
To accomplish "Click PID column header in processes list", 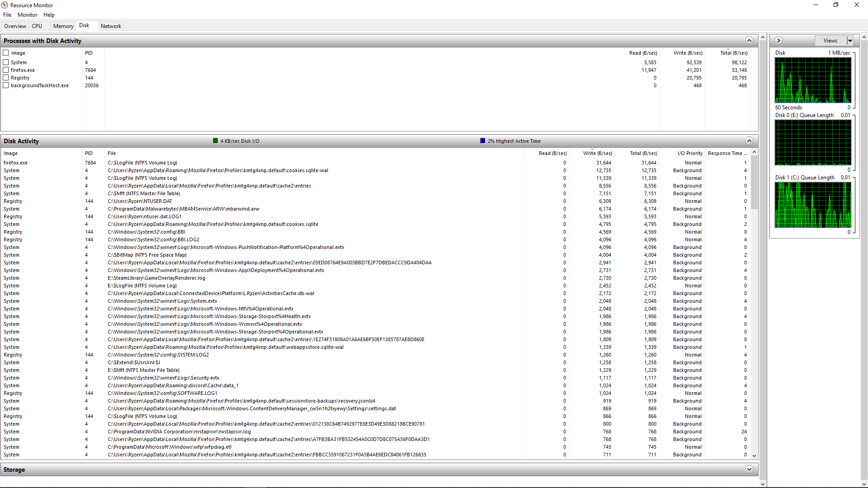I will point(93,53).
